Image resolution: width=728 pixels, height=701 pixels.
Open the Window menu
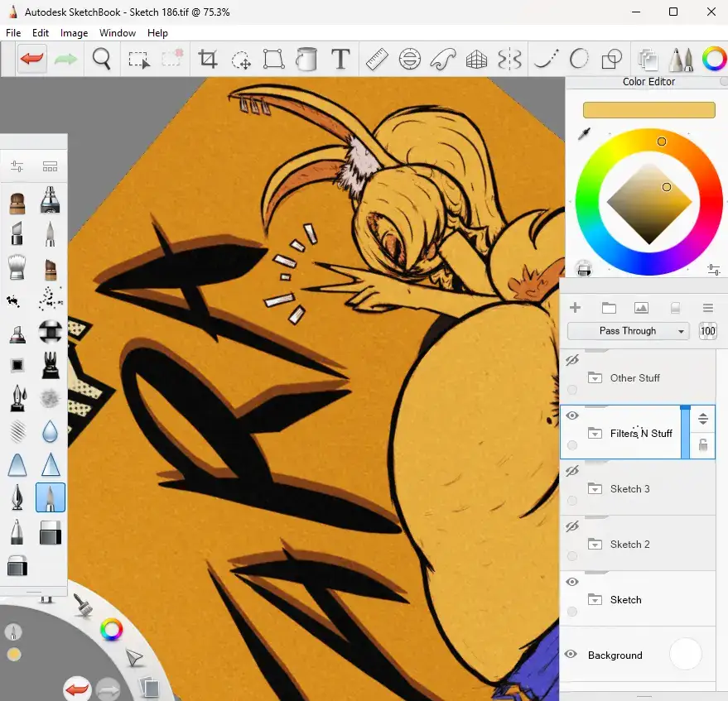pyautogui.click(x=118, y=33)
